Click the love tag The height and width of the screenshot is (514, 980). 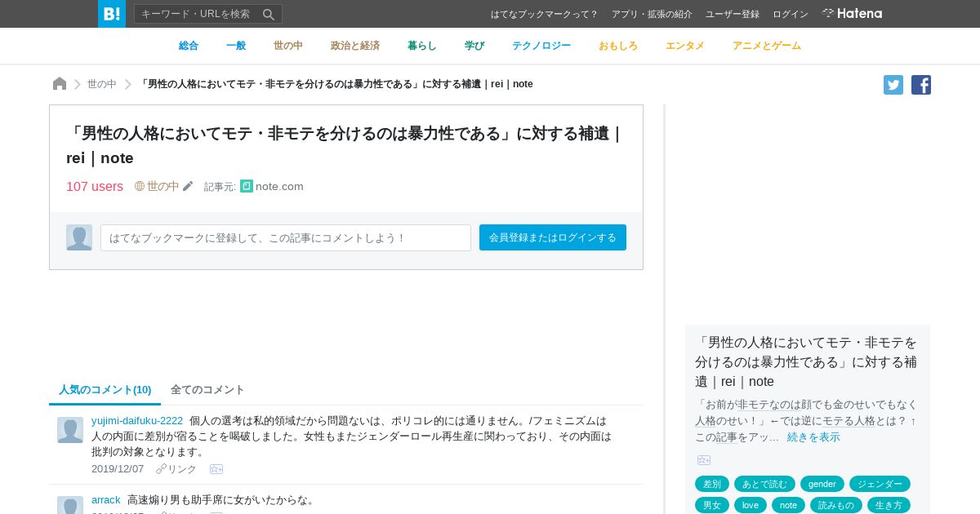coord(751,505)
